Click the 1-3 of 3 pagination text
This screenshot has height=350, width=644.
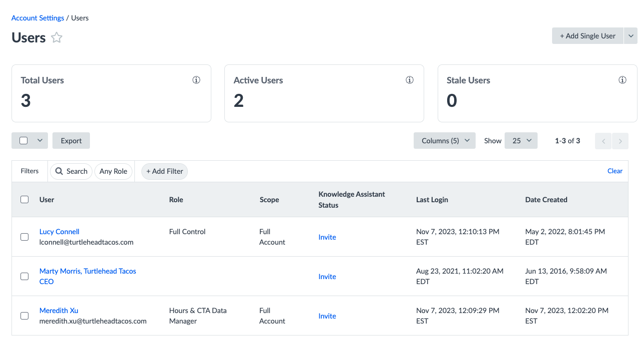(x=568, y=141)
